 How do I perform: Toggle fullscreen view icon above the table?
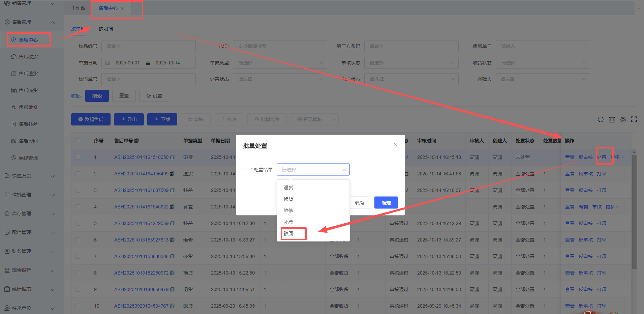click(634, 119)
